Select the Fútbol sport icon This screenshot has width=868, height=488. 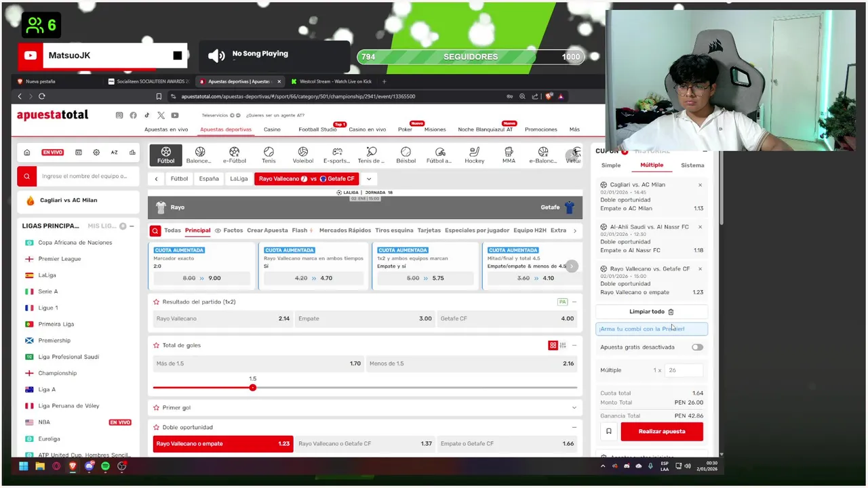(x=165, y=155)
